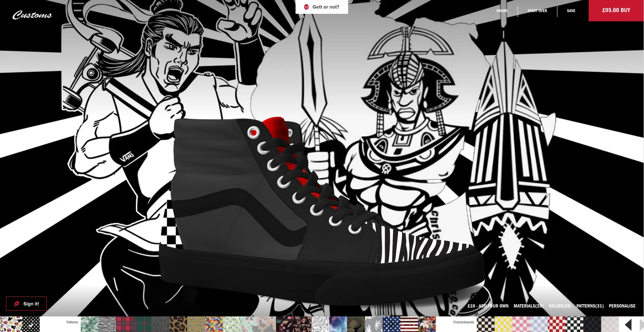
Task: Pick the red and white stripes swatch
Action: [x=409, y=324]
